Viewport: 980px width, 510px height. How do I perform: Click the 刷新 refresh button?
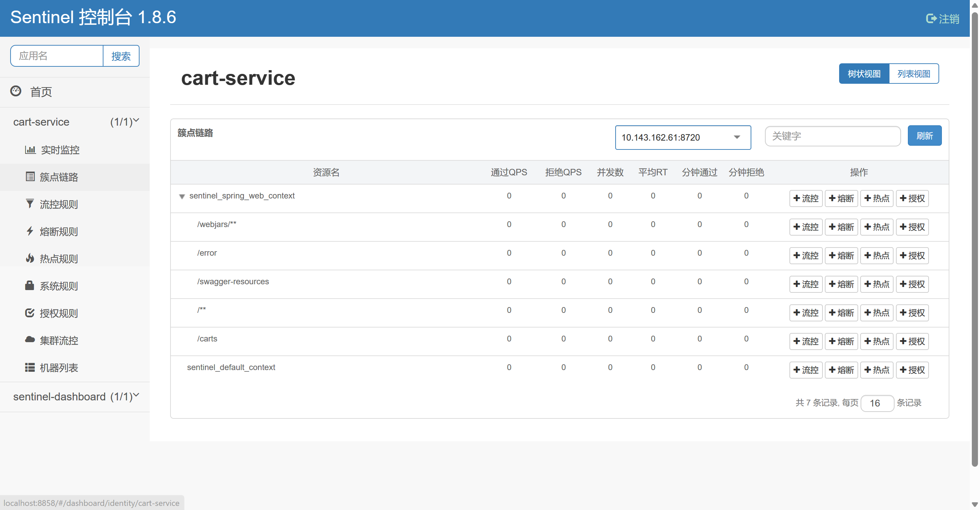(924, 136)
